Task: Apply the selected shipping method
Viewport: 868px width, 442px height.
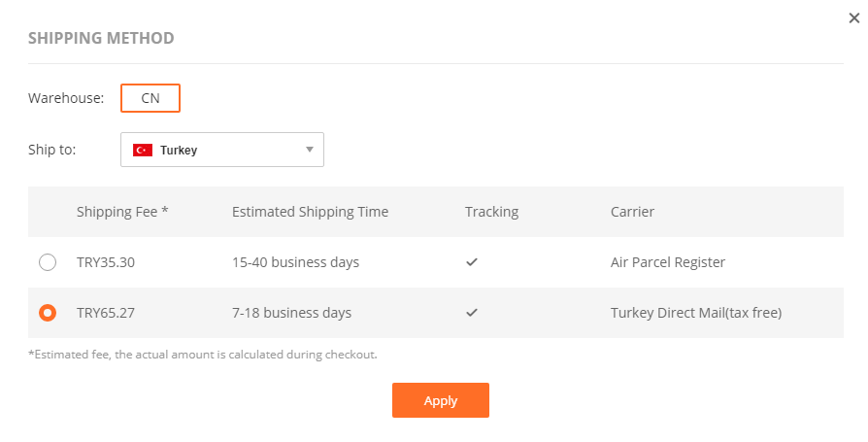Action: click(x=440, y=400)
